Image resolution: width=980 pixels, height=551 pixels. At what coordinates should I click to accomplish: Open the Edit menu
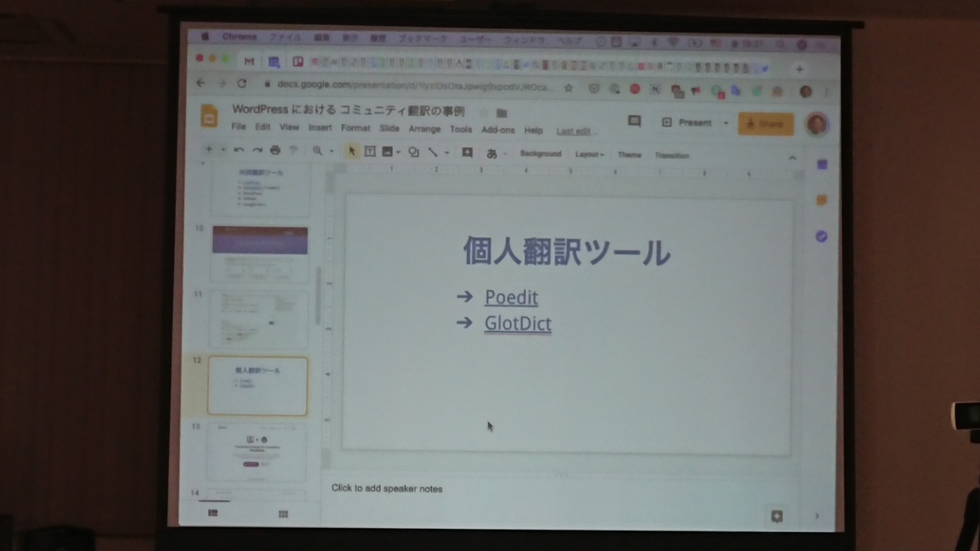click(262, 127)
